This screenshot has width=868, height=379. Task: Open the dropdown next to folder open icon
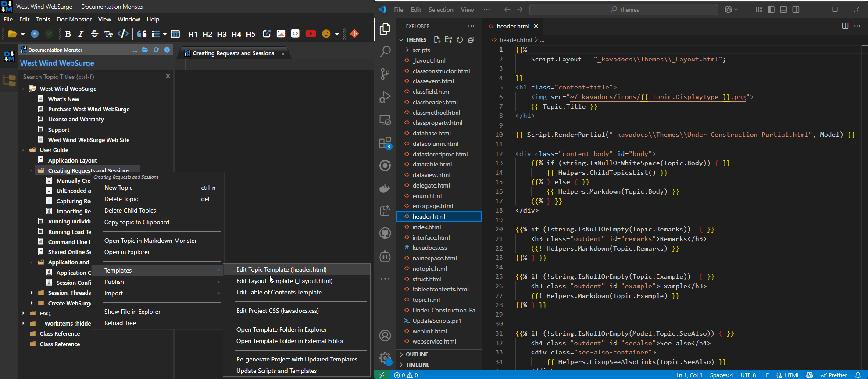tap(23, 34)
